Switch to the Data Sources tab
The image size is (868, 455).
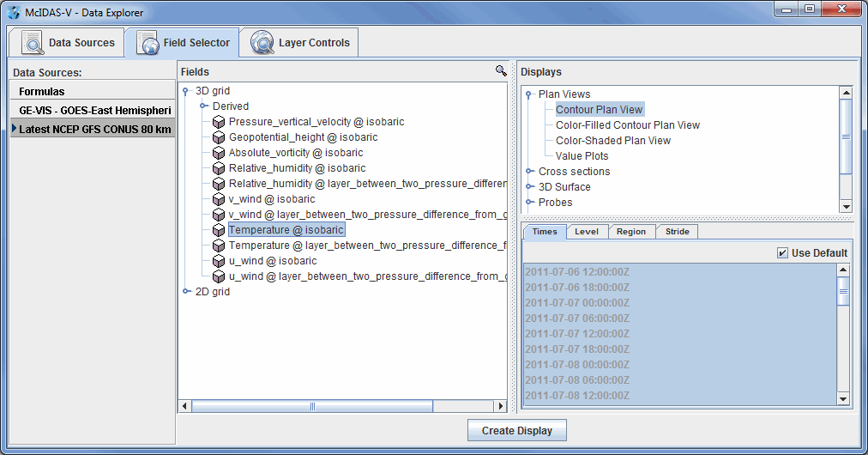pyautogui.click(x=66, y=43)
